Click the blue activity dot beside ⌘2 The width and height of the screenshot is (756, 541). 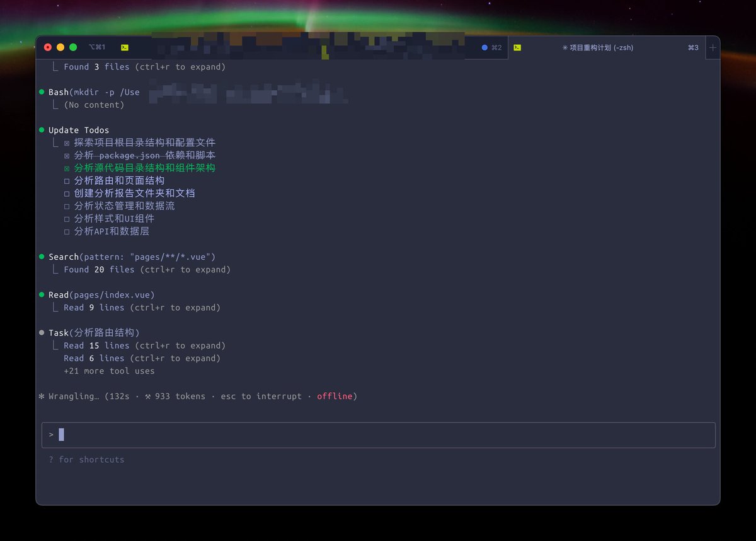pyautogui.click(x=484, y=48)
